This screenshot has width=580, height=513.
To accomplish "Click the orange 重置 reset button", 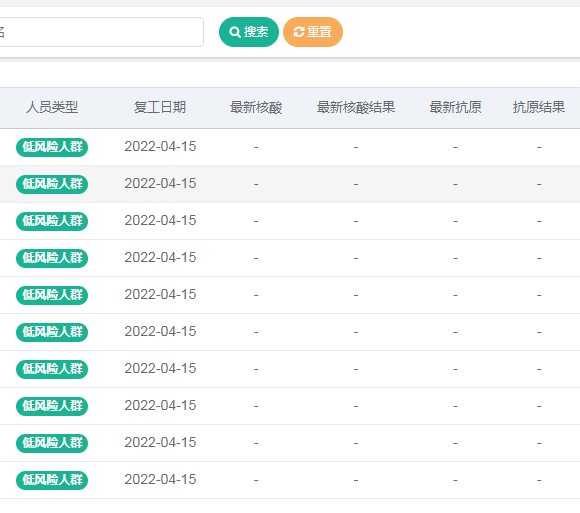I will [313, 32].
